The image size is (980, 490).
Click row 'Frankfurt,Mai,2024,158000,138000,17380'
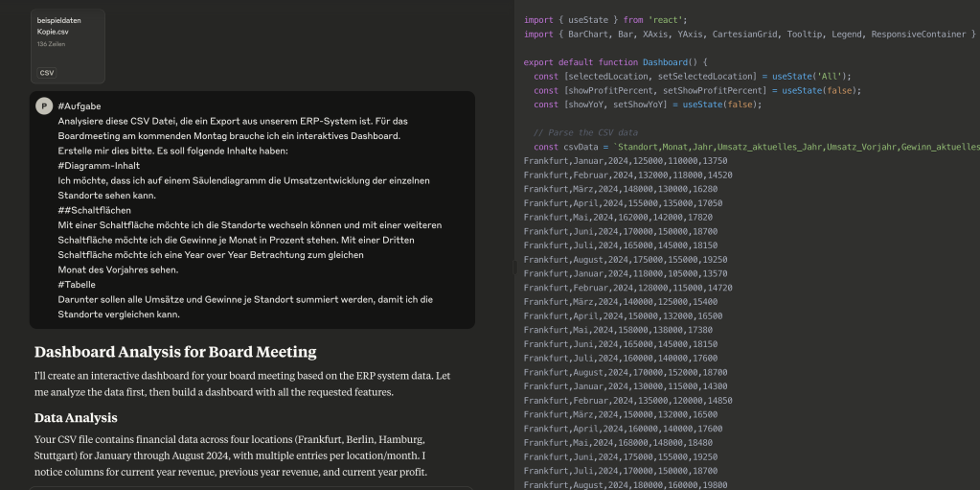[x=618, y=330]
